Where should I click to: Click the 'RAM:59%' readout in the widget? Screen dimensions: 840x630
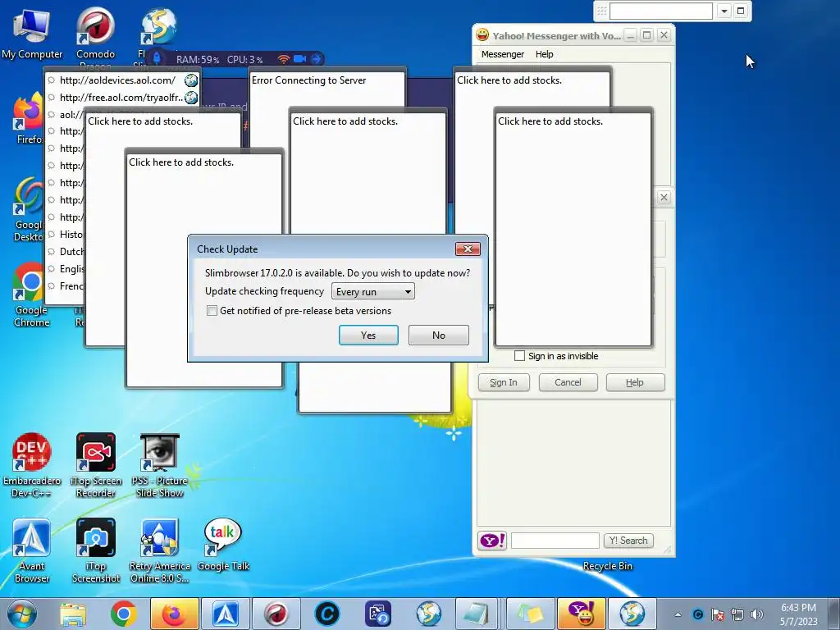click(x=198, y=59)
